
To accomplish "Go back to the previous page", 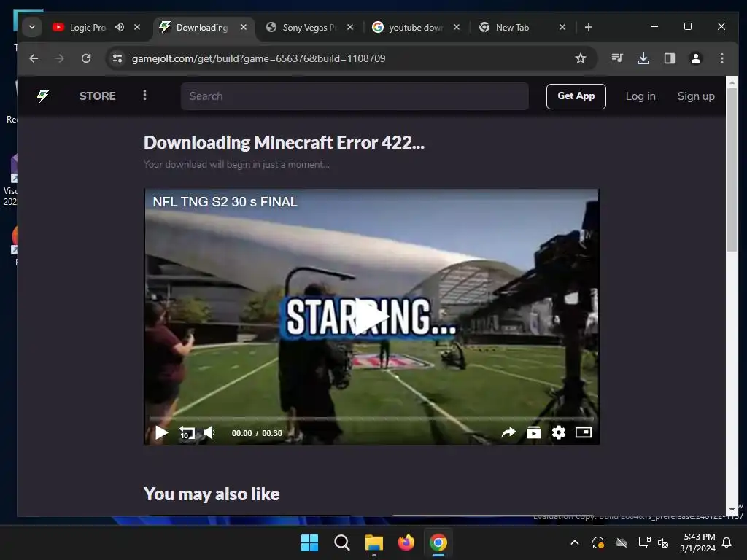I will [x=34, y=58].
